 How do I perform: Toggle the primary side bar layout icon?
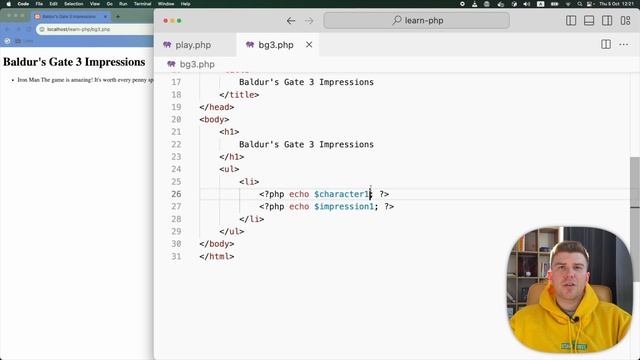(571, 20)
